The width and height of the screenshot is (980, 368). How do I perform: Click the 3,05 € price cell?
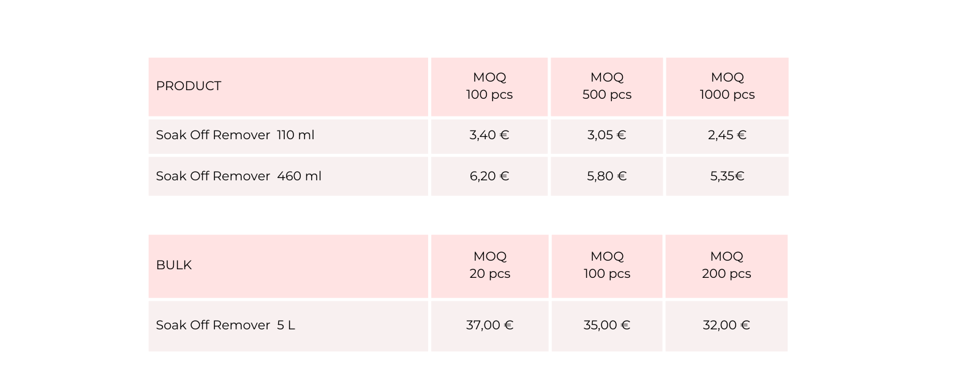(x=606, y=136)
